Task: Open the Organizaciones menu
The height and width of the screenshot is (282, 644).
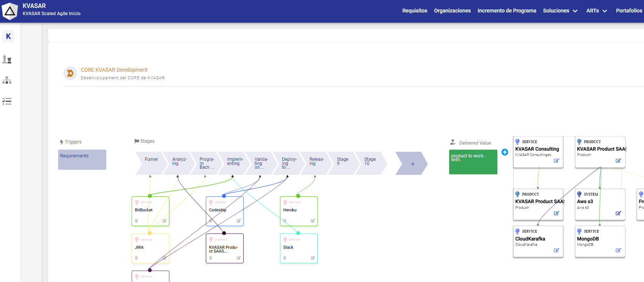Action: point(452,11)
